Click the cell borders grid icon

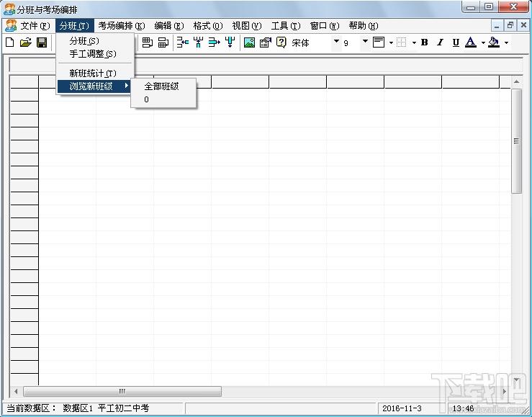pos(402,42)
